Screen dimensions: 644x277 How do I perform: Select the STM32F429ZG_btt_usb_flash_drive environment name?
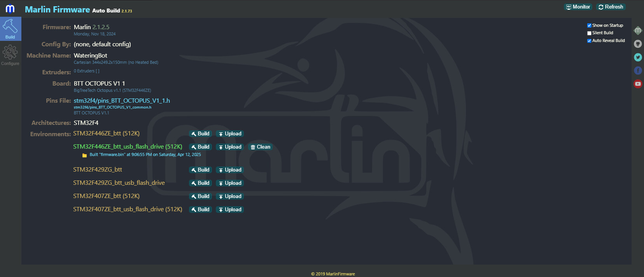click(x=119, y=183)
